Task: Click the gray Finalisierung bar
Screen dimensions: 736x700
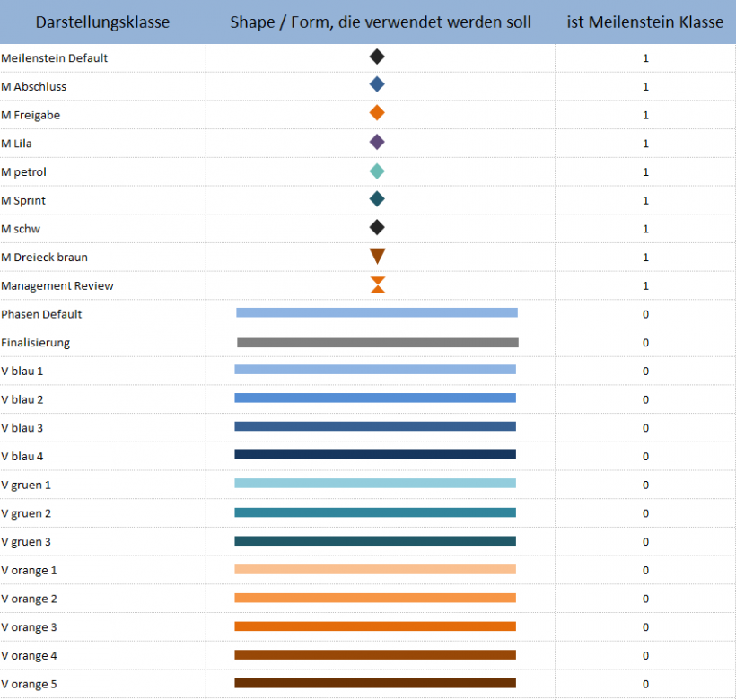Action: (x=377, y=342)
